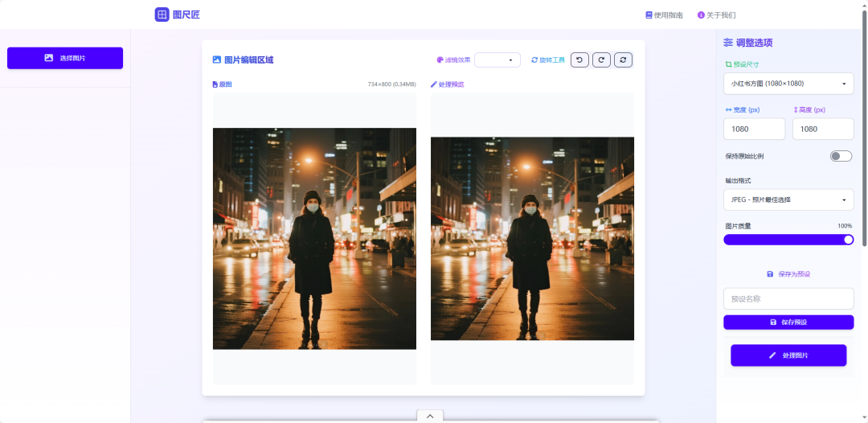868x423 pixels.
Task: Click the 保存为预设 heading text
Action: tap(794, 274)
